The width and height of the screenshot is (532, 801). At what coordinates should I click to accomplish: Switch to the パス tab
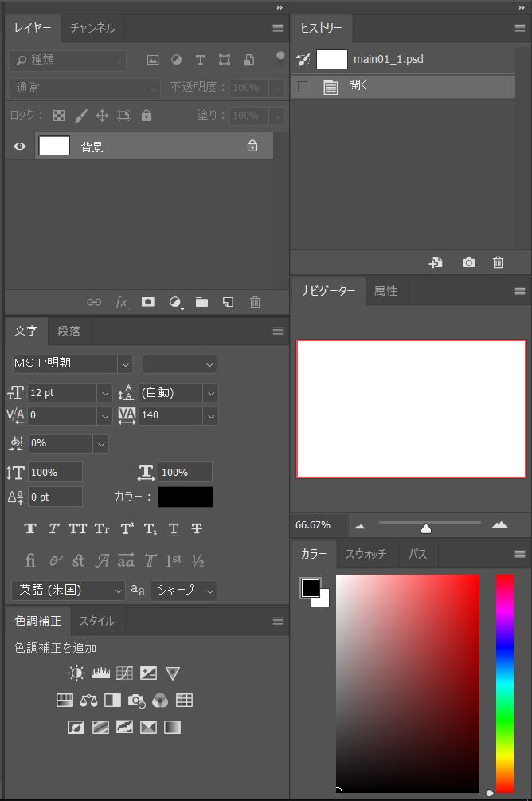(x=417, y=554)
